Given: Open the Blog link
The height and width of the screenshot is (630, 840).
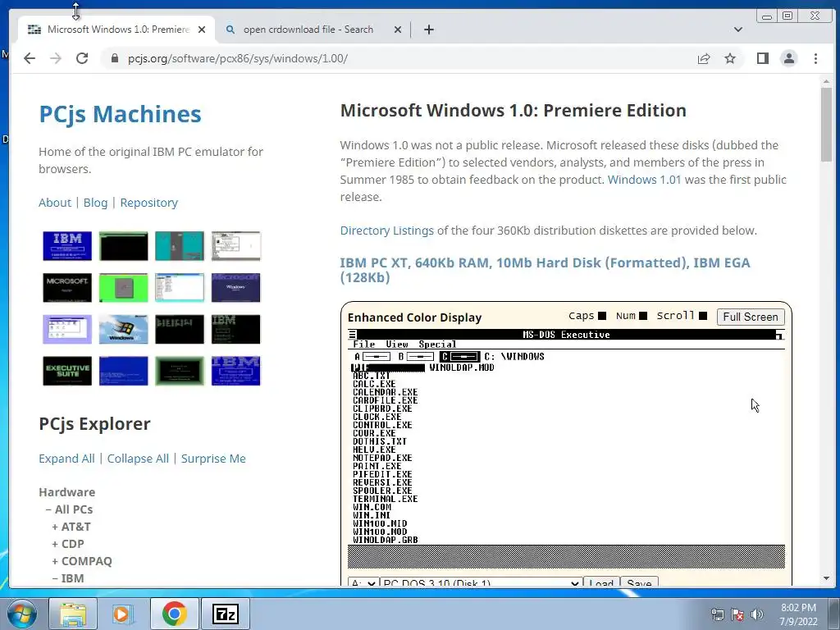Looking at the screenshot, I should 95,203.
